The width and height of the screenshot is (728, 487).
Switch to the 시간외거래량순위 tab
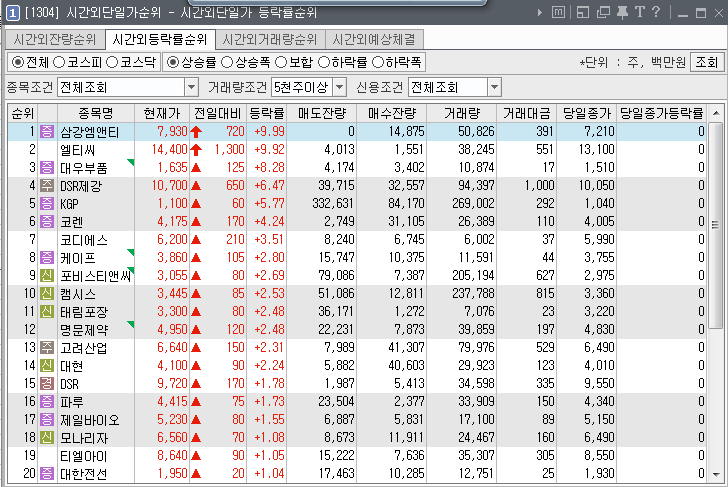[270, 39]
